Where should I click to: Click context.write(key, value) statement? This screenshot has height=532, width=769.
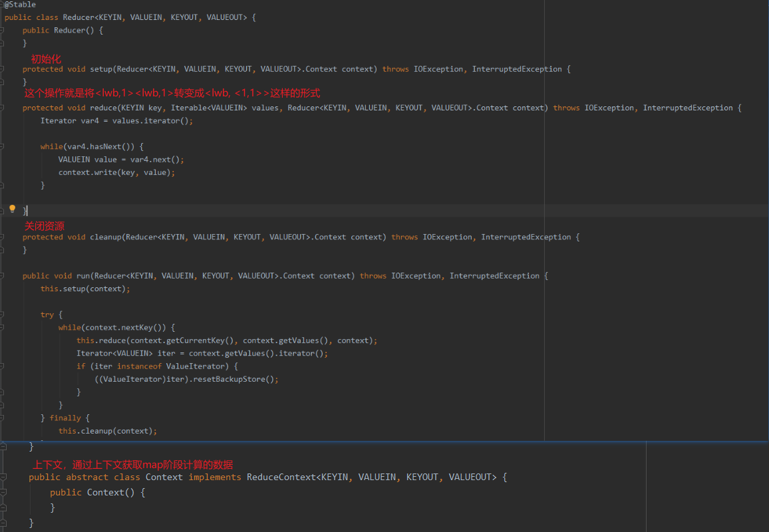(116, 173)
